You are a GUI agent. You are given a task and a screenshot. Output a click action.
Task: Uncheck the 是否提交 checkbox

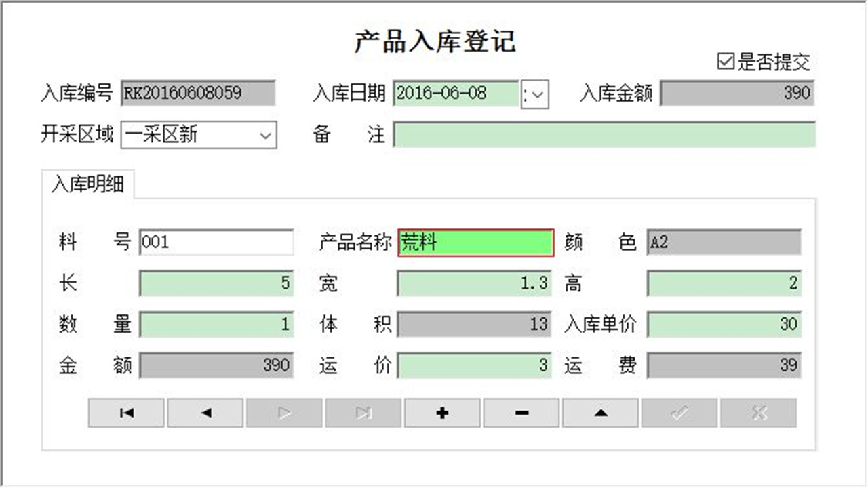pos(726,61)
